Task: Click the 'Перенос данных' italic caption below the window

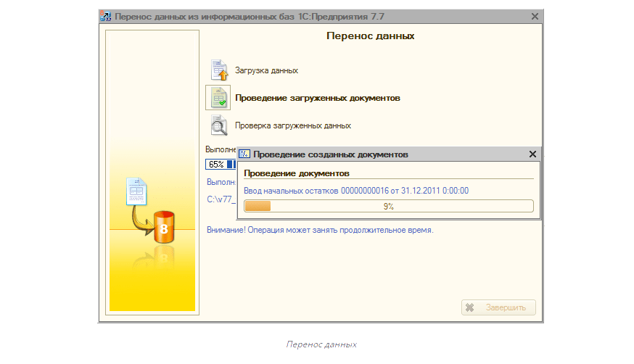Action: (321, 344)
